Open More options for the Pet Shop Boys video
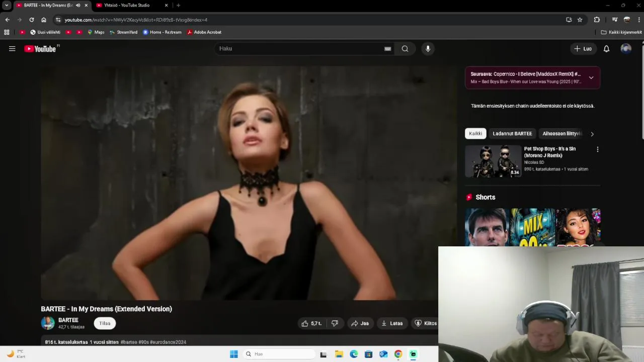Image resolution: width=644 pixels, height=362 pixels. click(597, 149)
